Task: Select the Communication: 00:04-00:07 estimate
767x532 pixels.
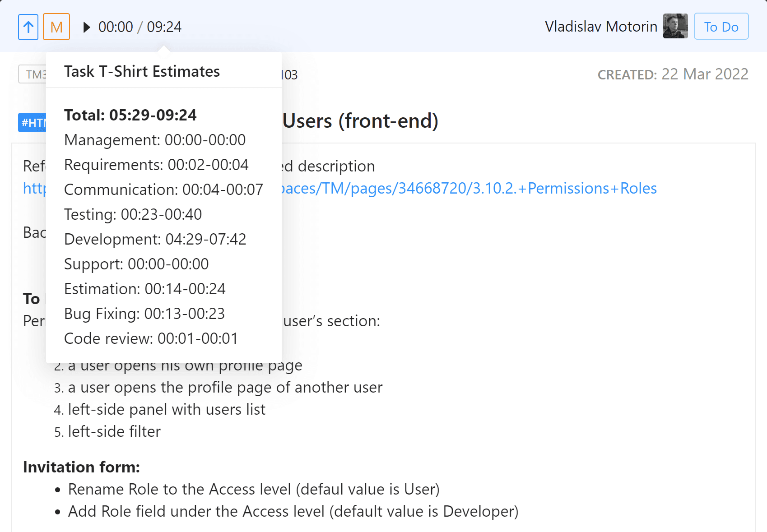Action: coord(163,190)
